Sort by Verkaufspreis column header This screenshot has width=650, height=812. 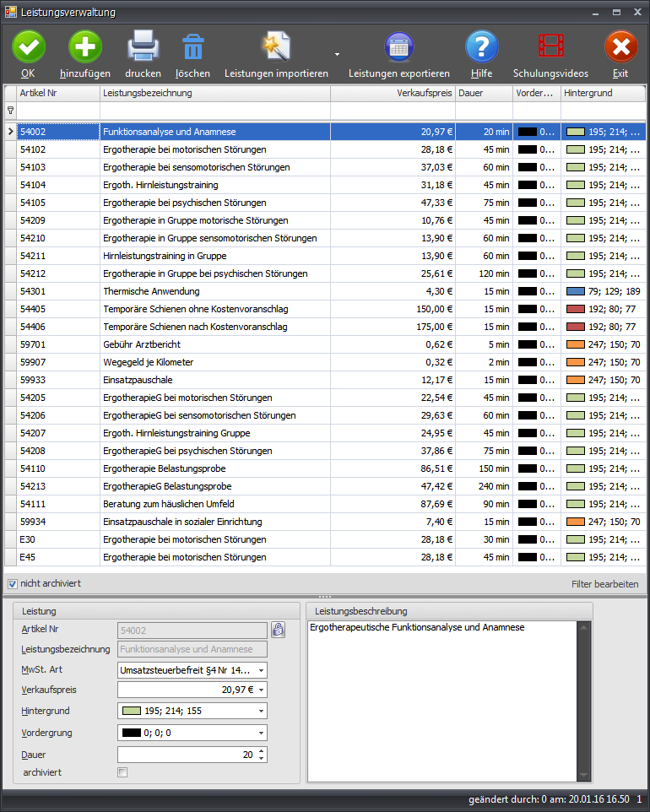point(392,93)
